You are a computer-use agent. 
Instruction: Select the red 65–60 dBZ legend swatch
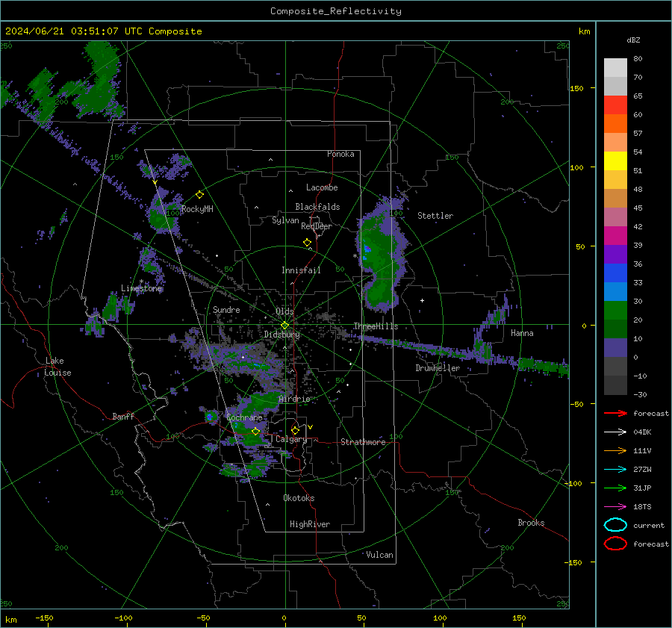coord(615,105)
